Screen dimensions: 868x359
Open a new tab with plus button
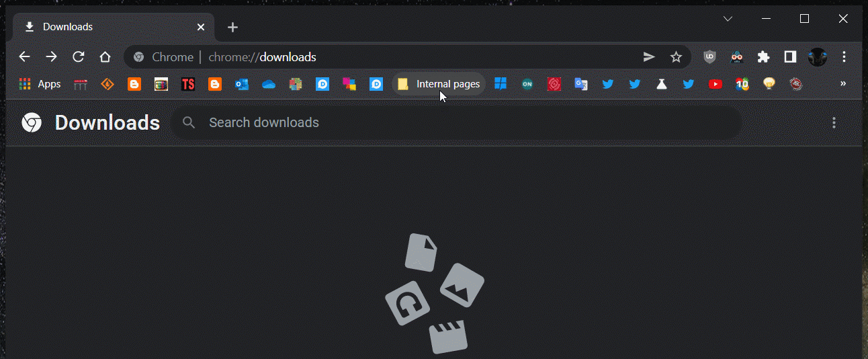(232, 27)
